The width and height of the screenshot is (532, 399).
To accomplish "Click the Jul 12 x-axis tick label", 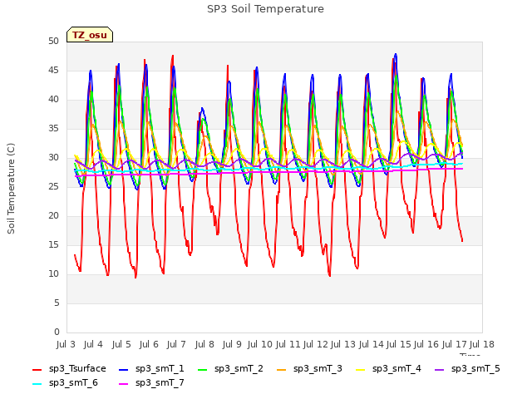I will click(x=316, y=344).
